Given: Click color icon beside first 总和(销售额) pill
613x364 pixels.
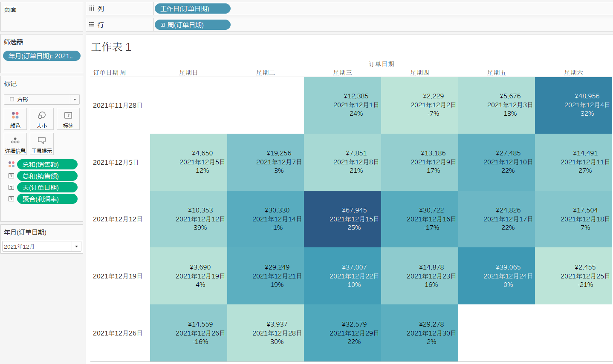Looking at the screenshot, I should pos(12,164).
